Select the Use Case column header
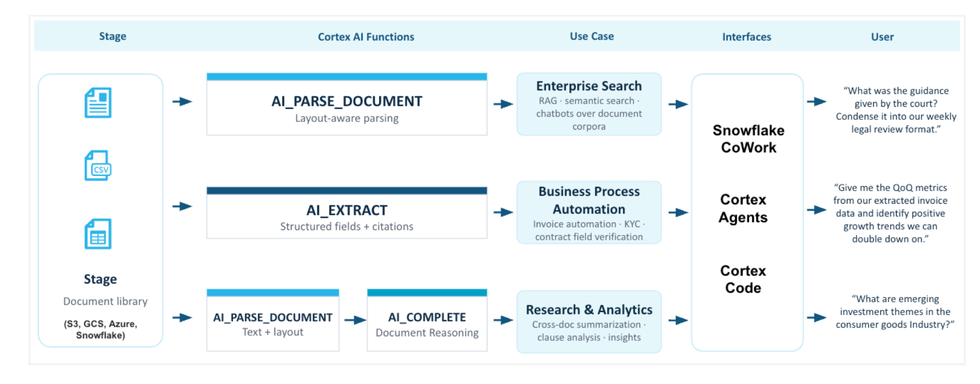Image resolution: width=980 pixels, height=384 pixels. coord(592,36)
